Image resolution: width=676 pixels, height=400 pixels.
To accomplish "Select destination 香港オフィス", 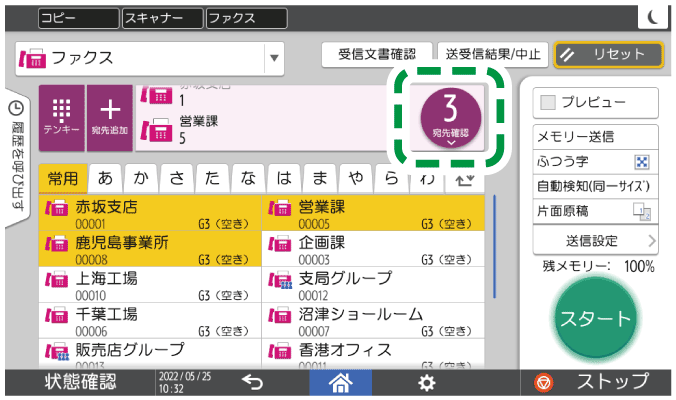I will point(373,354).
